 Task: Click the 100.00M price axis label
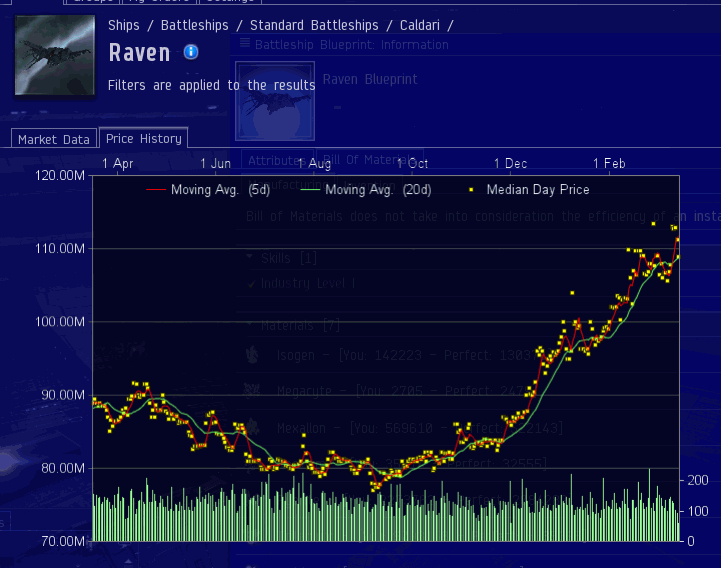tap(60, 322)
